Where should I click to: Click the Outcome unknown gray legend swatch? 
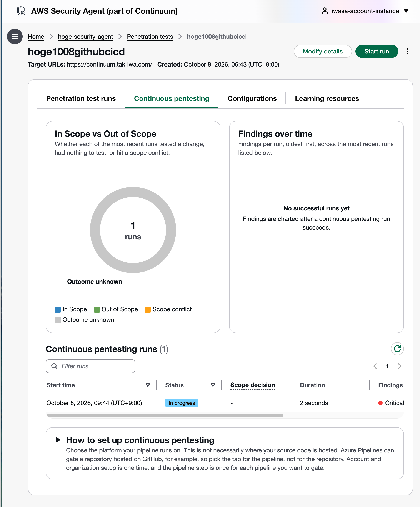(58, 320)
